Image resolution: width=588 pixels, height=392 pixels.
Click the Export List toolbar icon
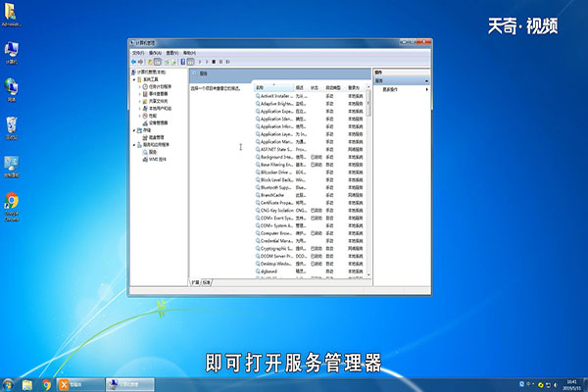[173, 62]
